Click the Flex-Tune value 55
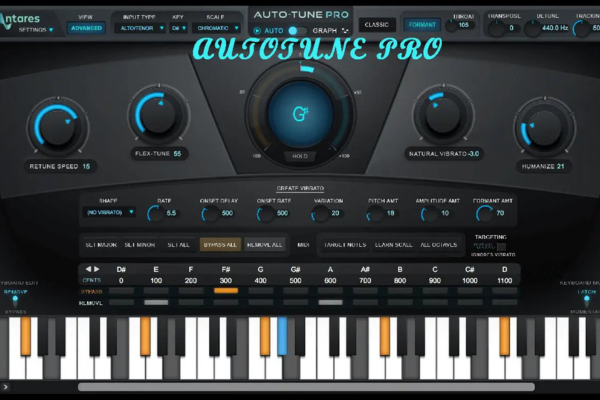The width and height of the screenshot is (600, 400). tap(177, 154)
